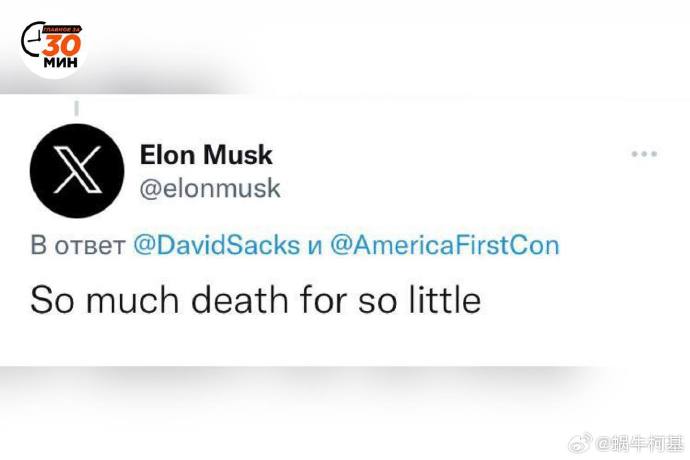Image resolution: width=690 pixels, height=460 pixels.
Task: Click the "ГЛАВНОЕ ЗА" banner in the logo
Action: (62, 31)
